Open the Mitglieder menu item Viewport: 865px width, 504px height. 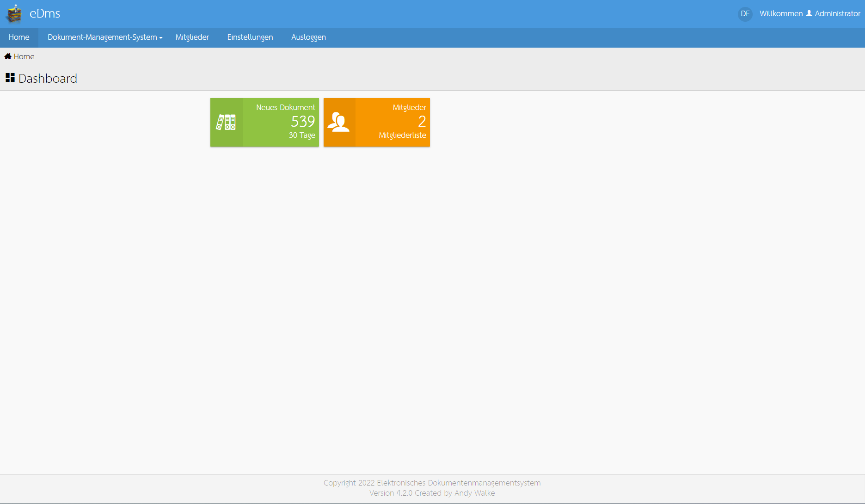192,37
